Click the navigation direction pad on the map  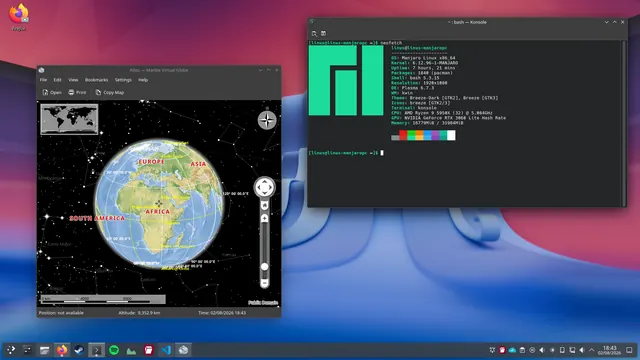click(264, 187)
